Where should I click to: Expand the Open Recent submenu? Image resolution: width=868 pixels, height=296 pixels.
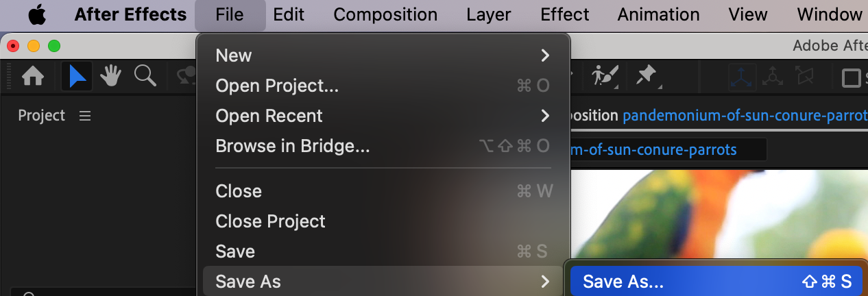383,116
